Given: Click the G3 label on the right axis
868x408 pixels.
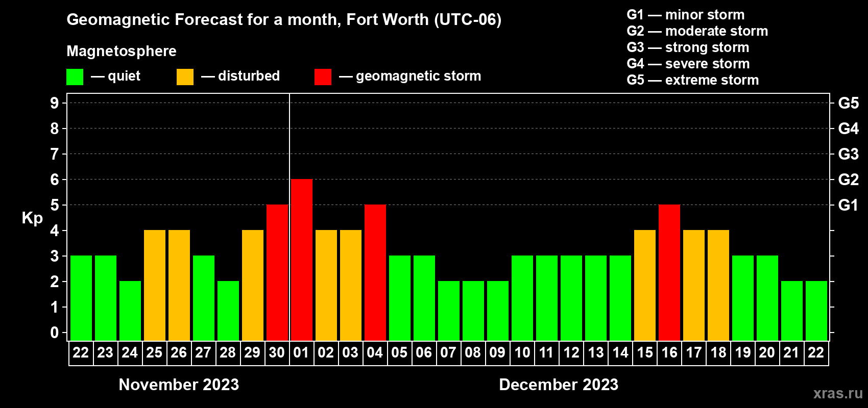Looking at the screenshot, I should 849,154.
